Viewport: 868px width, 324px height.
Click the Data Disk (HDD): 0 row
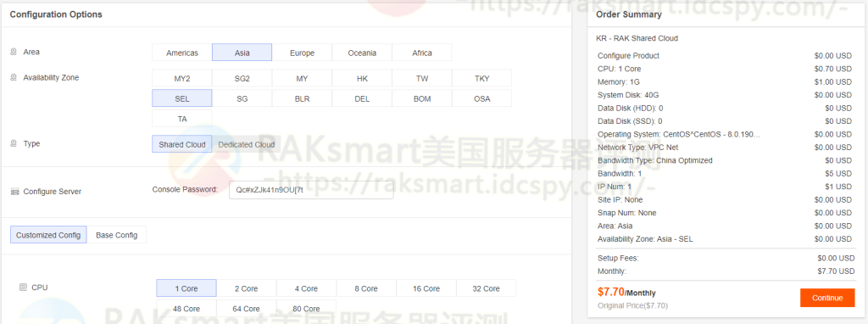tap(725, 108)
